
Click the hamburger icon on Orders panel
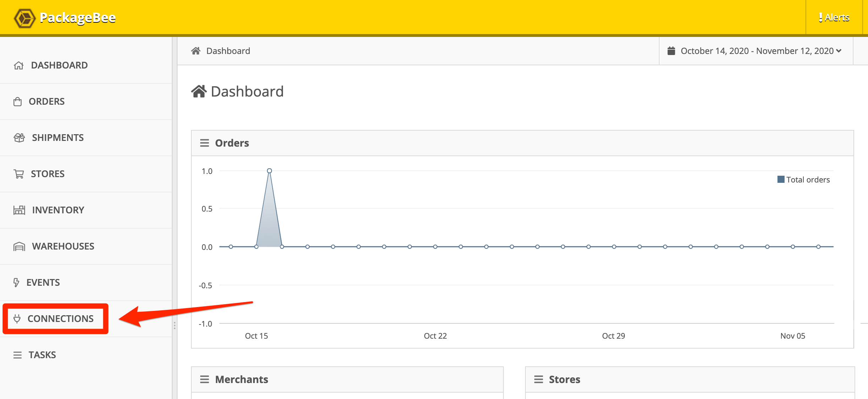[x=204, y=143]
